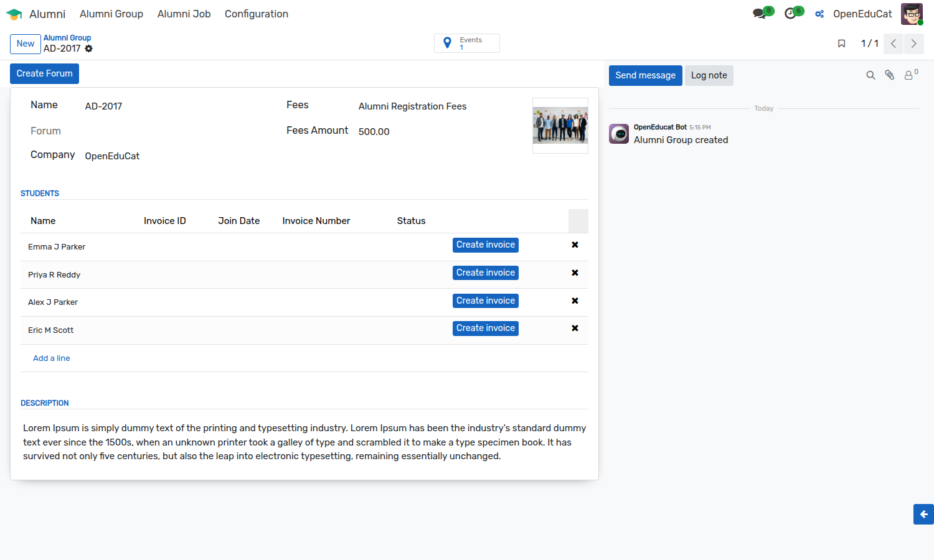Create invoice for Eric M Scott
Screen dimensions: 934x560
[486, 329]
